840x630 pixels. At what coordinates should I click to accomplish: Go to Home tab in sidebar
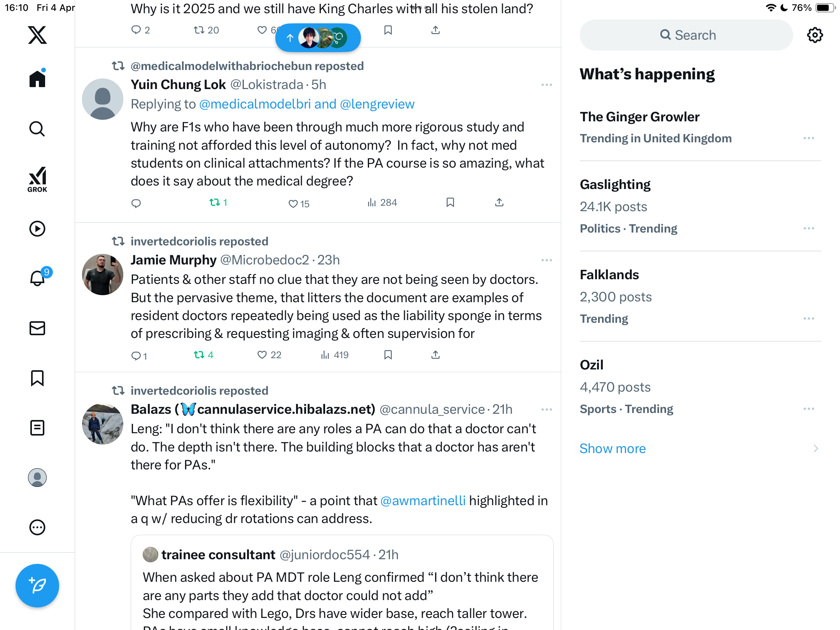[37, 79]
